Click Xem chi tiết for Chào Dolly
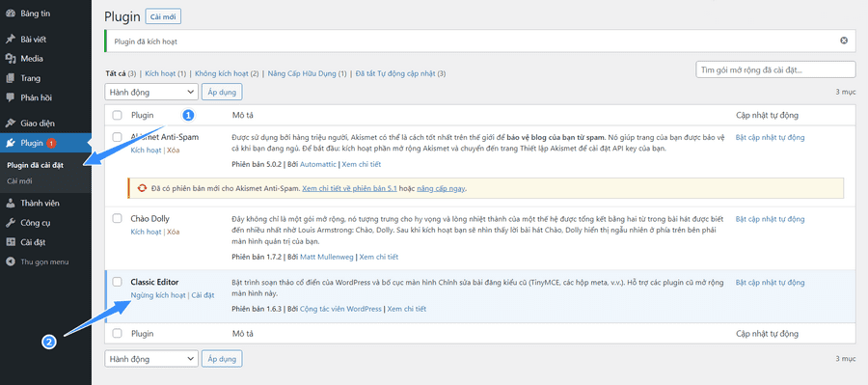This screenshot has height=385, width=868. click(x=379, y=257)
